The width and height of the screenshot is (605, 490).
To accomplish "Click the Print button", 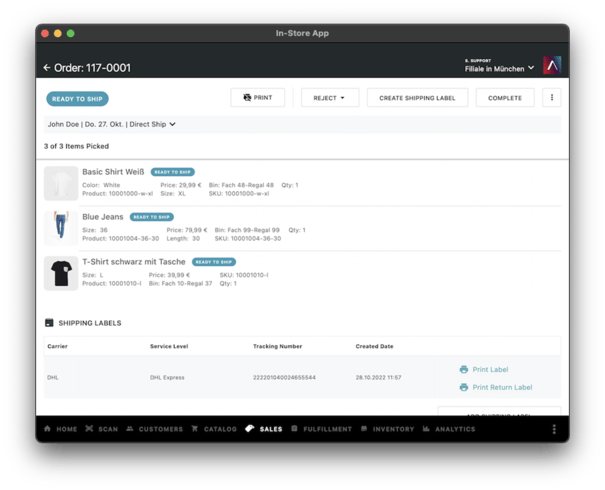I will tap(258, 98).
